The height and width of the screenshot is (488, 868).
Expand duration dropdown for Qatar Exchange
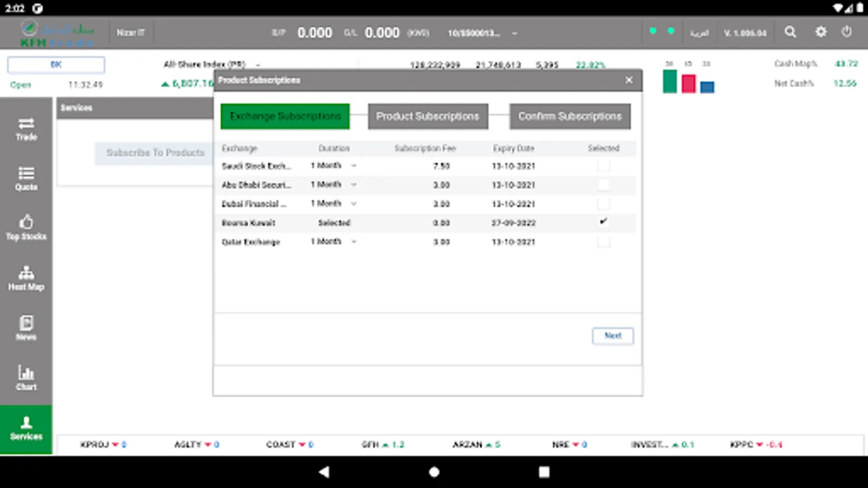(354, 242)
